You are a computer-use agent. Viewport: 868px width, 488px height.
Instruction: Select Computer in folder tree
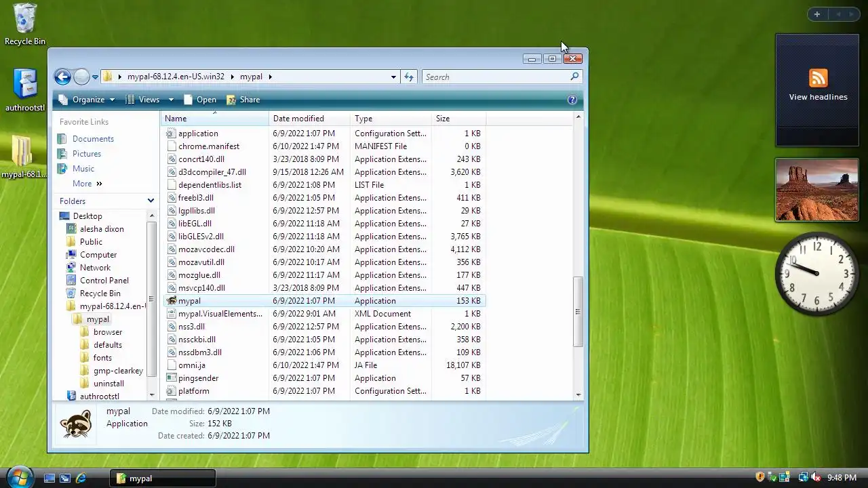click(x=98, y=255)
